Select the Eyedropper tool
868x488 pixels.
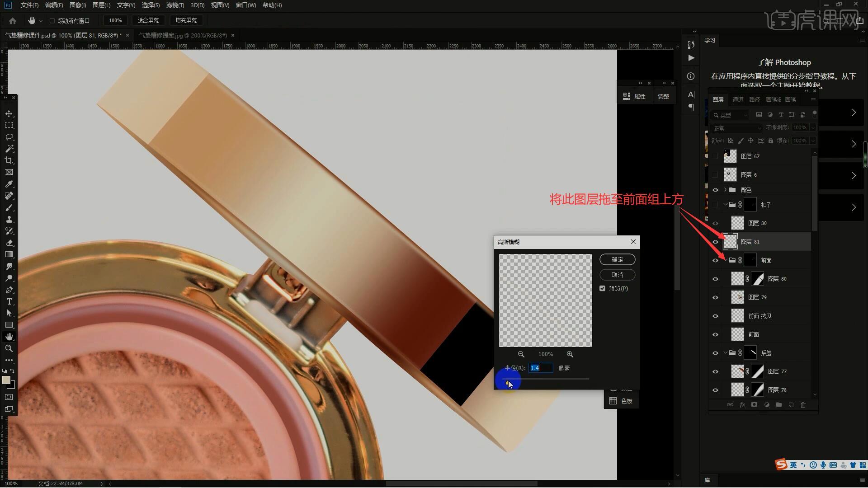(9, 184)
